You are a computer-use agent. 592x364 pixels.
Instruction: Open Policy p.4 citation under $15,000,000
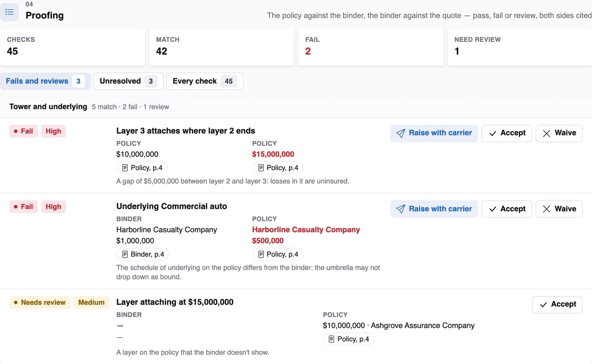[x=278, y=168]
